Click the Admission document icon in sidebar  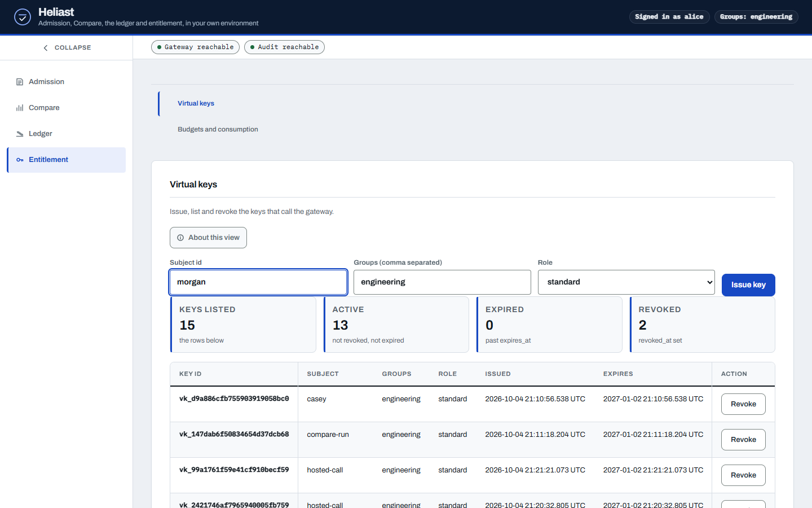(20, 82)
